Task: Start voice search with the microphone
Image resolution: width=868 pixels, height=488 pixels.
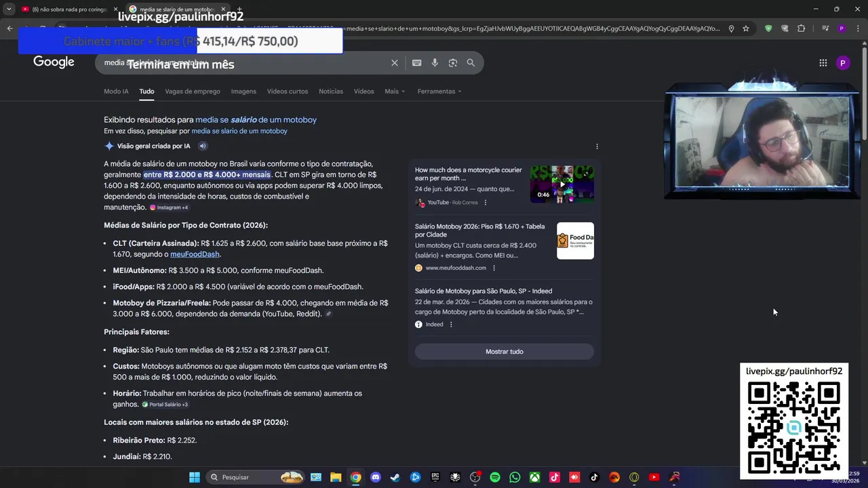Action: pyautogui.click(x=435, y=63)
